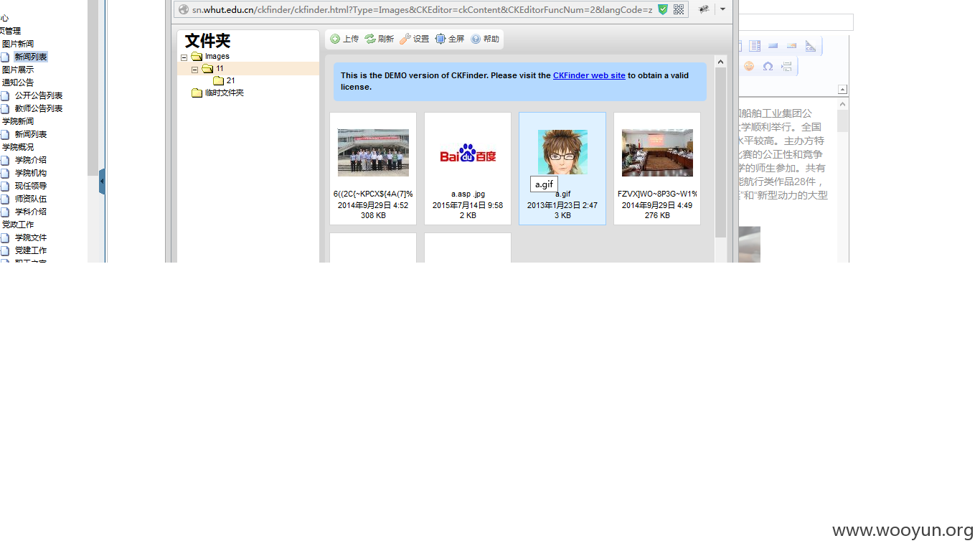This screenshot has height=551, width=980.
Task: Open 现任领导 in the sidebar
Action: tap(31, 186)
